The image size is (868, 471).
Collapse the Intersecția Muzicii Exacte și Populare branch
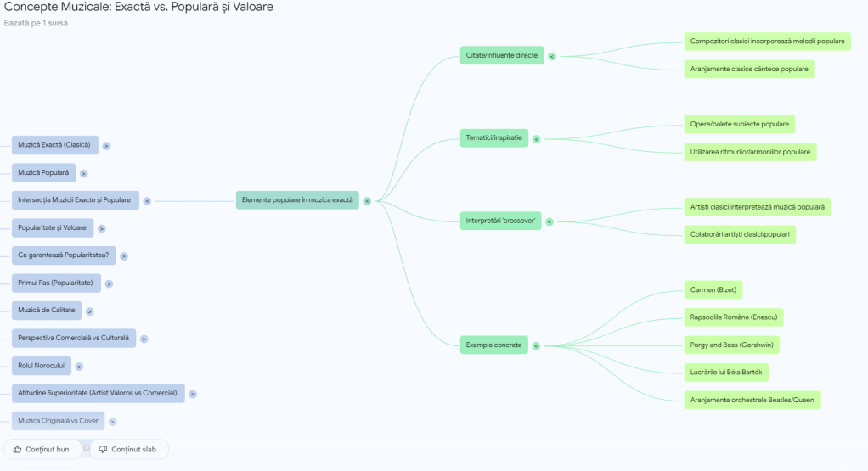pyautogui.click(x=147, y=201)
